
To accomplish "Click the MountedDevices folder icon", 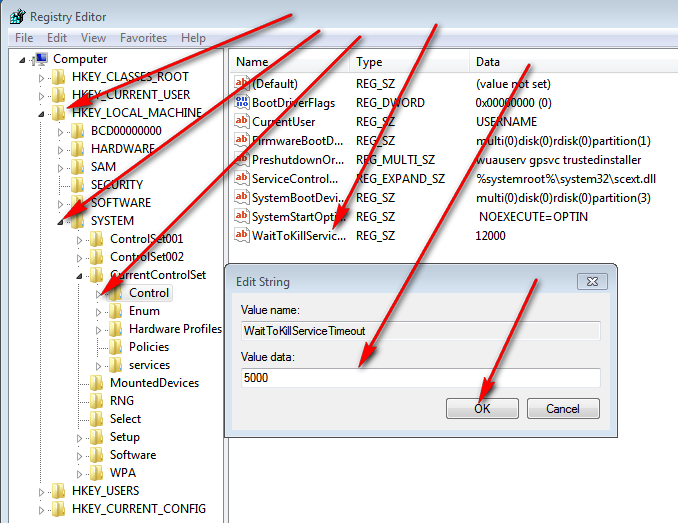I will (96, 383).
